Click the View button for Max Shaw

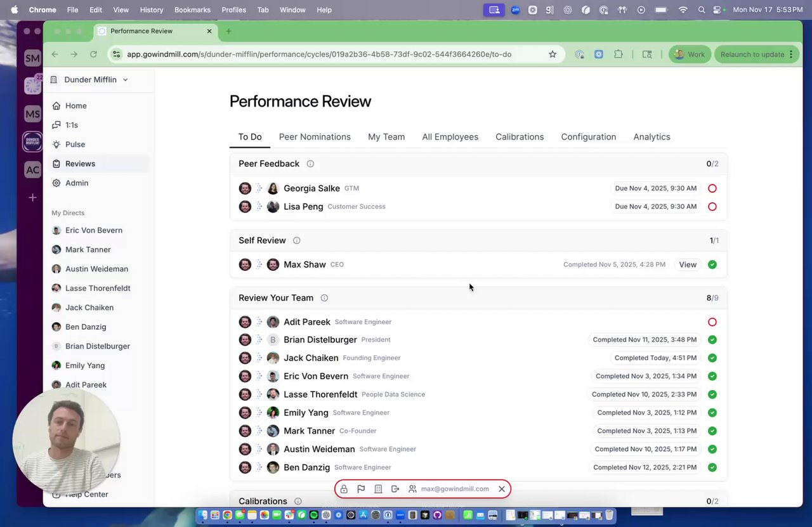688,264
